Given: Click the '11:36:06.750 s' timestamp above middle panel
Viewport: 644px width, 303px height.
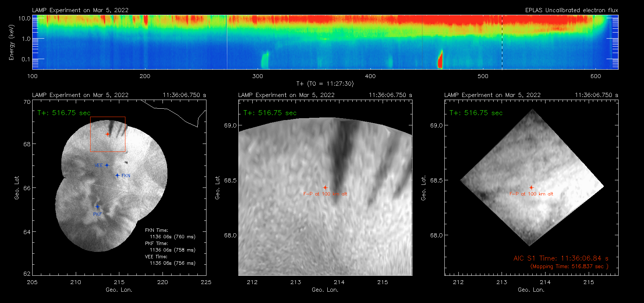Looking at the screenshot, I should tap(391, 95).
